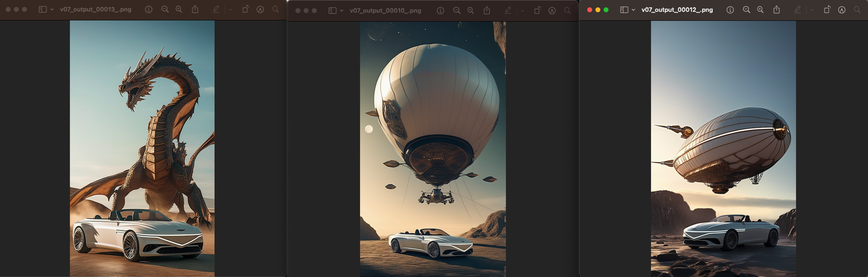This screenshot has width=868, height=277.
Task: Click the v07_output_00013_.png window title
Action: click(x=96, y=9)
